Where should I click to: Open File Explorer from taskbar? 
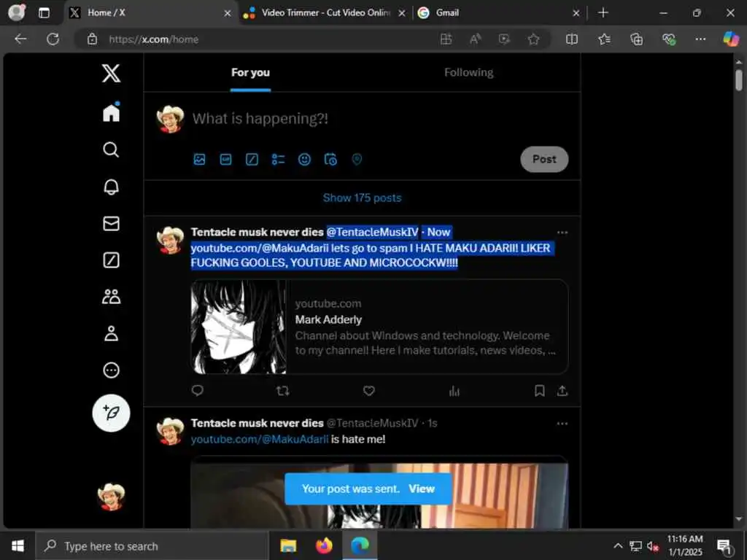(288, 545)
